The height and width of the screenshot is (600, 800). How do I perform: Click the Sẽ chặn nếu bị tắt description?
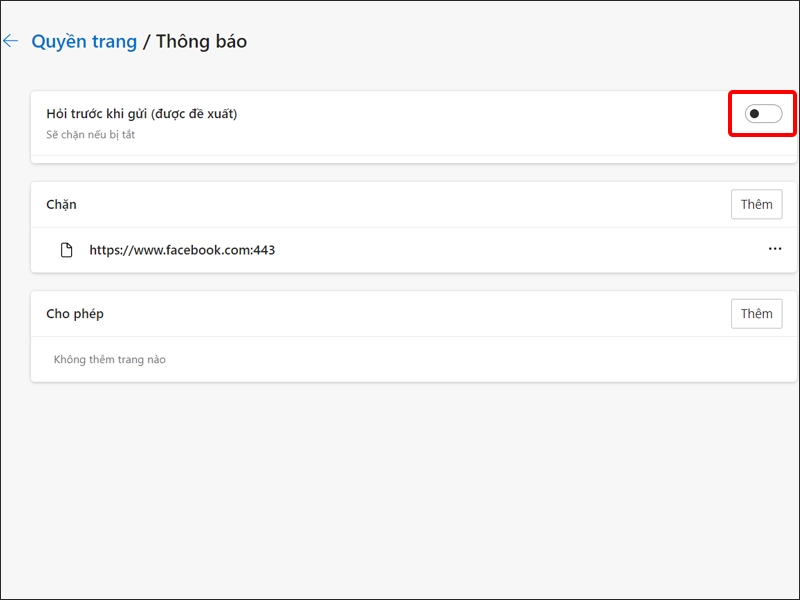[x=91, y=135]
